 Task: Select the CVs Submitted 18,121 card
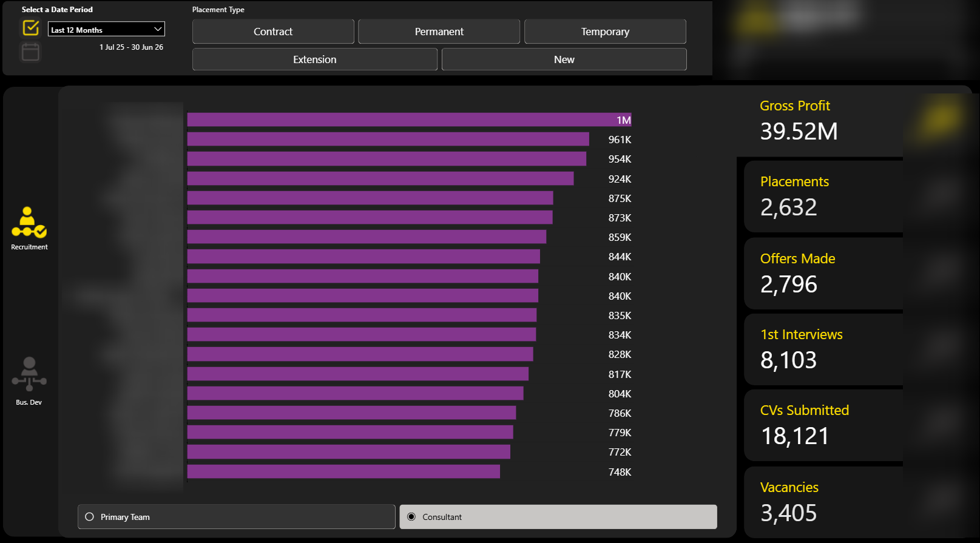coord(823,425)
